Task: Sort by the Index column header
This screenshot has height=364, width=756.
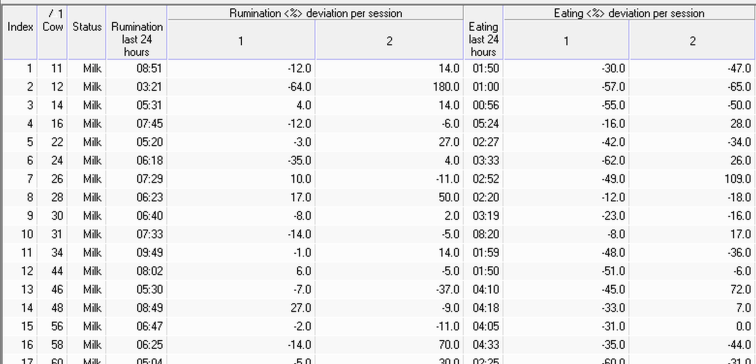Action: coord(20,32)
